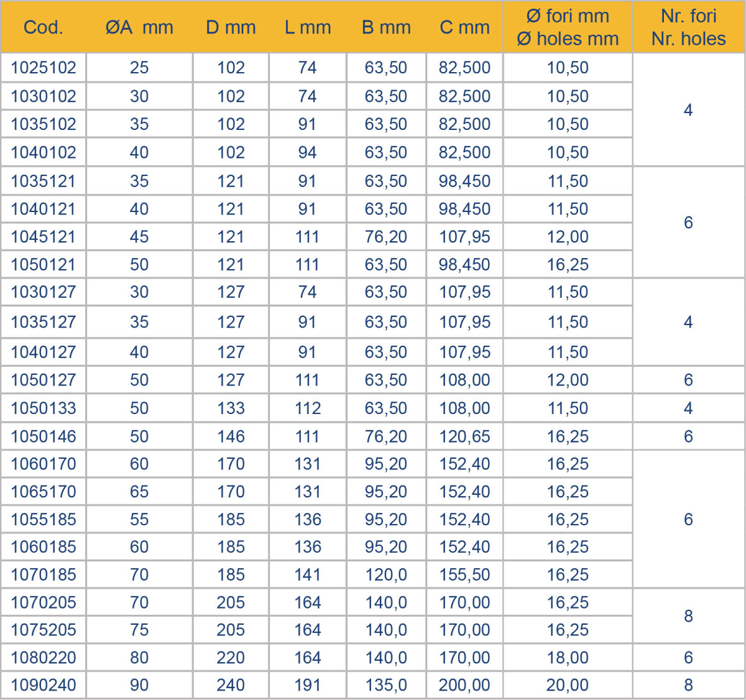
Task: Click the C mm column header
Action: pos(464,27)
